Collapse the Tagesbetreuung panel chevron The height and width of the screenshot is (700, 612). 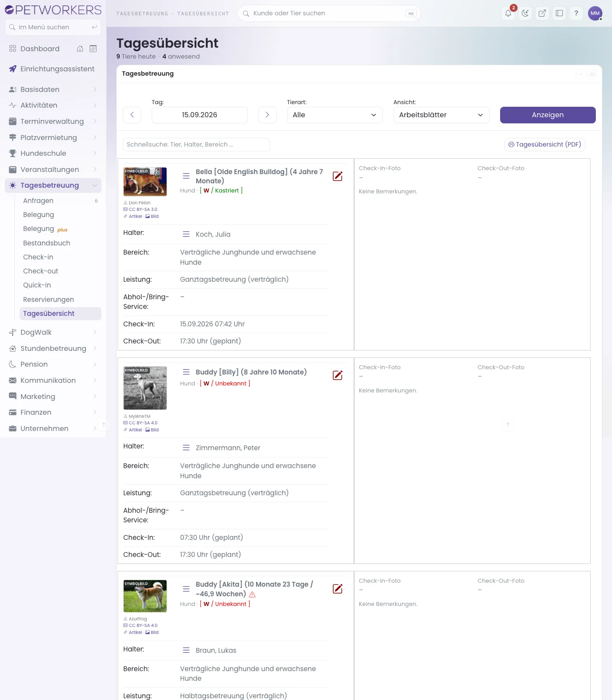coord(581,74)
